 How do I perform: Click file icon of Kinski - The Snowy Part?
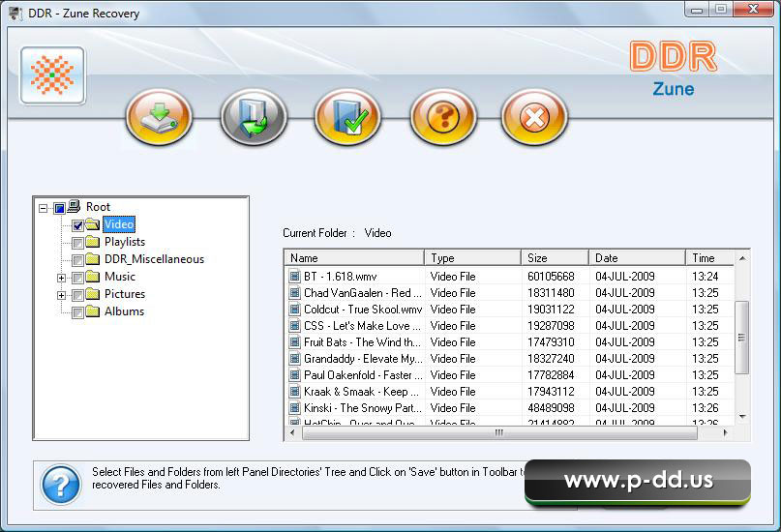click(x=295, y=407)
